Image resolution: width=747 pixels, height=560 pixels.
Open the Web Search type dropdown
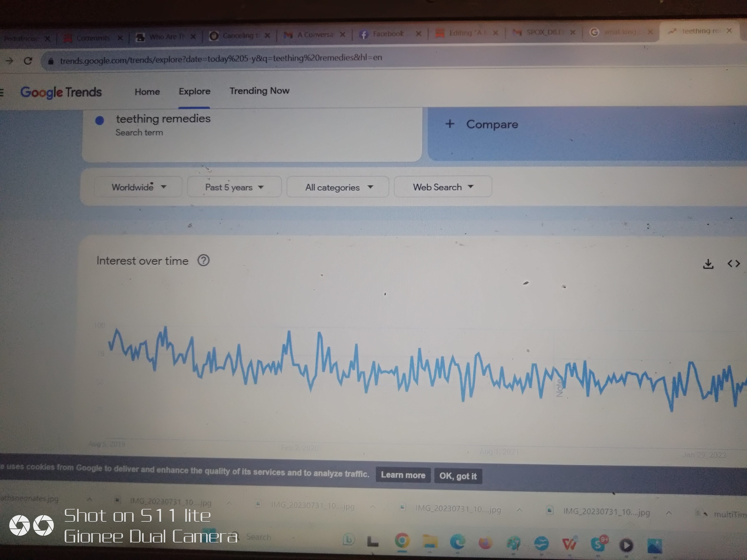[x=443, y=187]
